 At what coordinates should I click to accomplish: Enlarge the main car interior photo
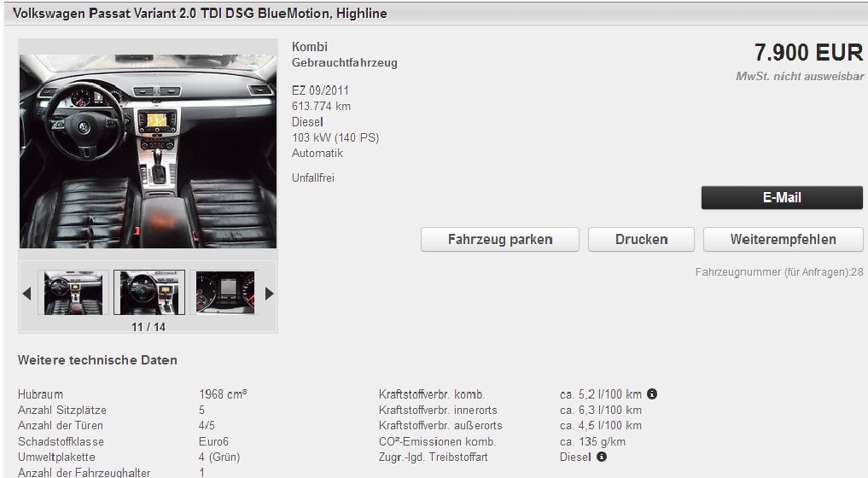tap(148, 151)
